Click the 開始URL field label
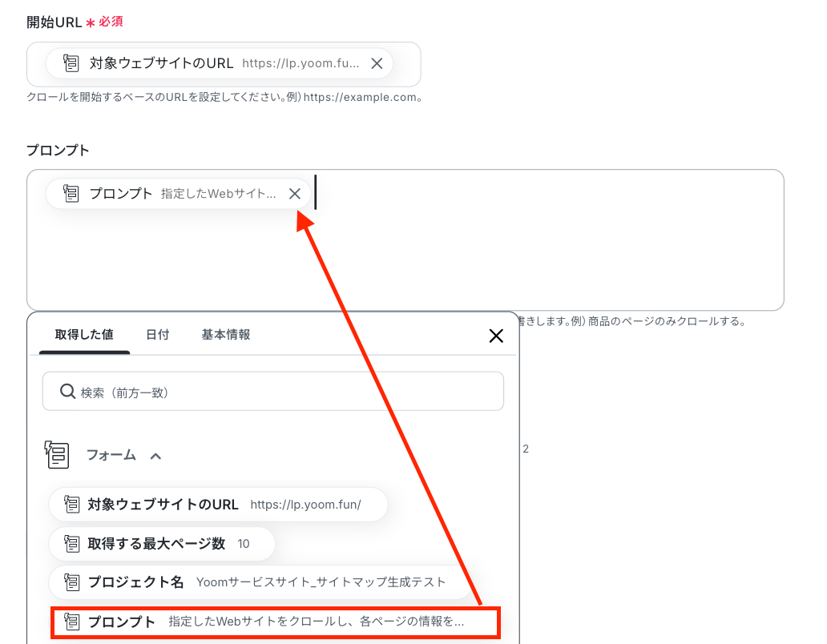This screenshot has width=827, height=644. [x=54, y=22]
